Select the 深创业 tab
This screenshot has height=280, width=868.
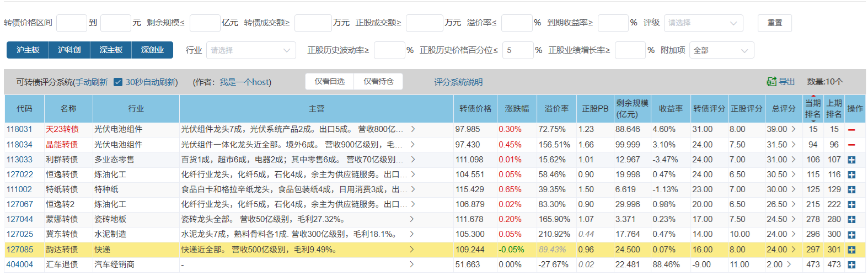click(152, 50)
